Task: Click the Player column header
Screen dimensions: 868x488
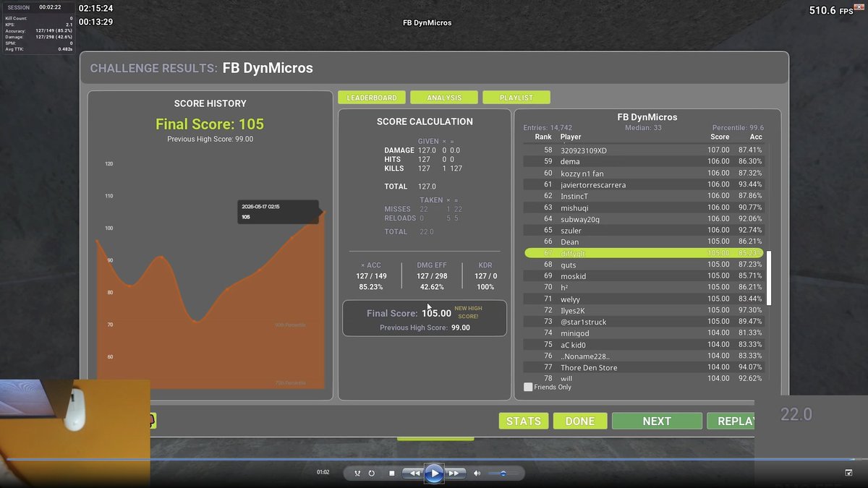Action: coord(571,137)
